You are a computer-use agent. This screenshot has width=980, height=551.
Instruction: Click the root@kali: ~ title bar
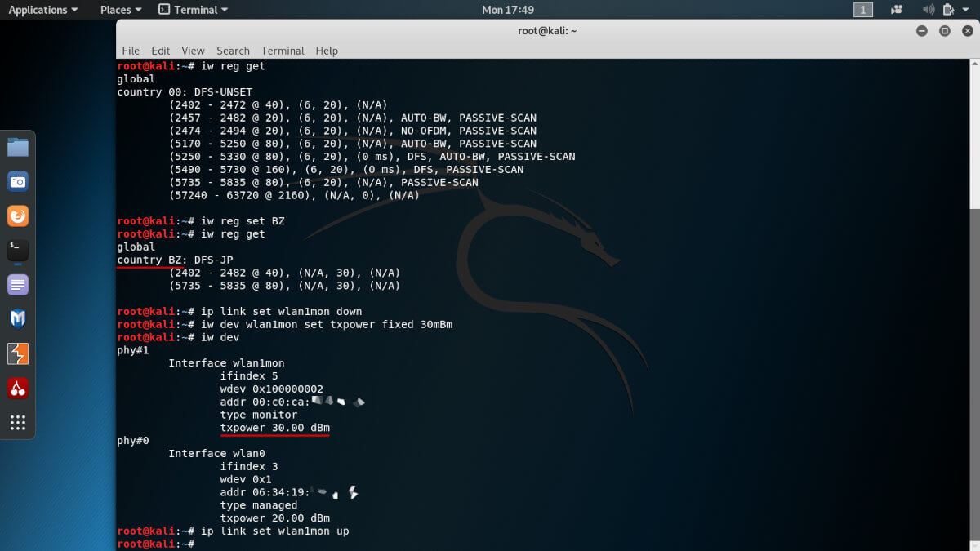click(x=548, y=30)
